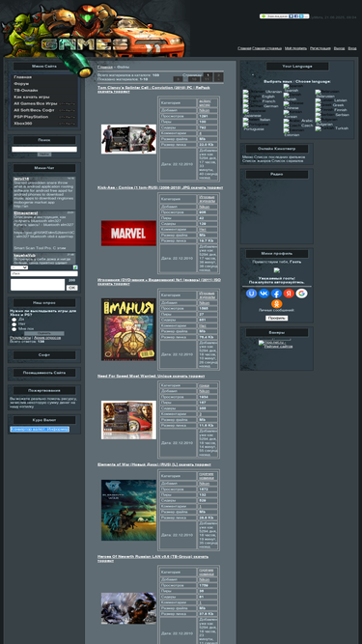Click the Профиль button
This screenshot has width=362, height=644.
277,319
